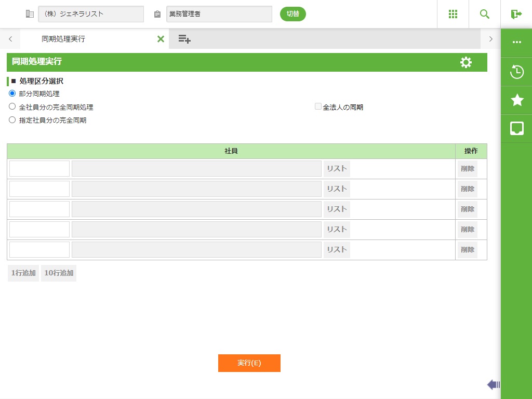
Task: Click リスト button in third employee row
Action: tap(337, 209)
